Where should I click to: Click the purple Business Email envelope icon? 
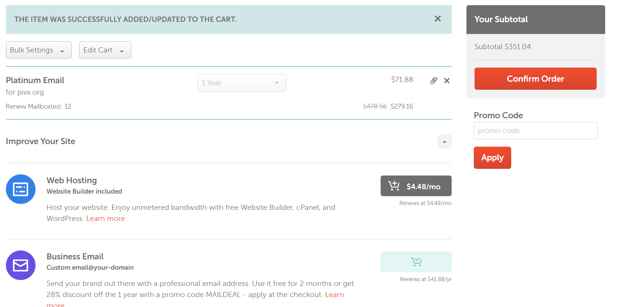[x=21, y=265]
